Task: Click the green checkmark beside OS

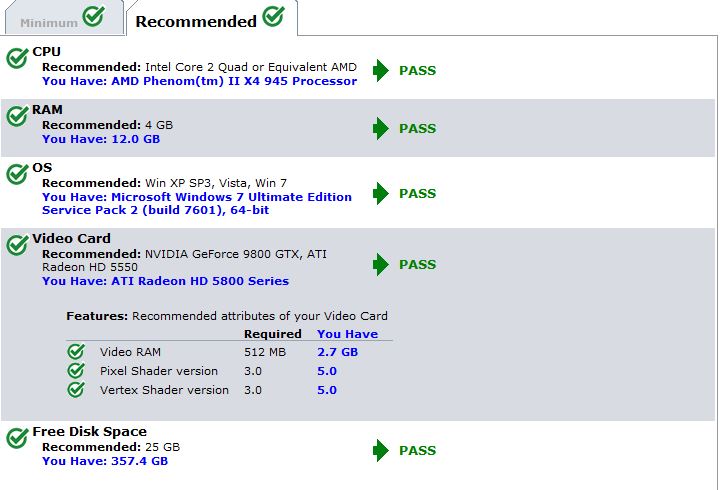Action: pos(17,175)
